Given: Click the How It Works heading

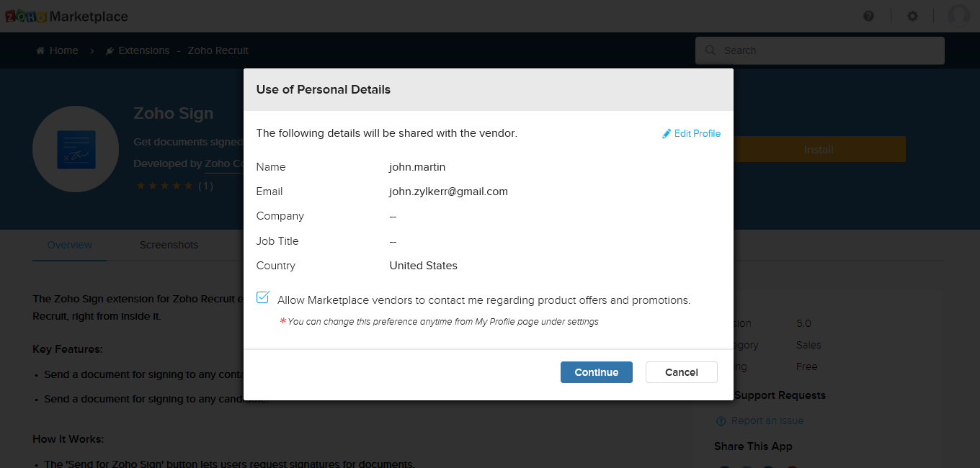Looking at the screenshot, I should click(68, 439).
